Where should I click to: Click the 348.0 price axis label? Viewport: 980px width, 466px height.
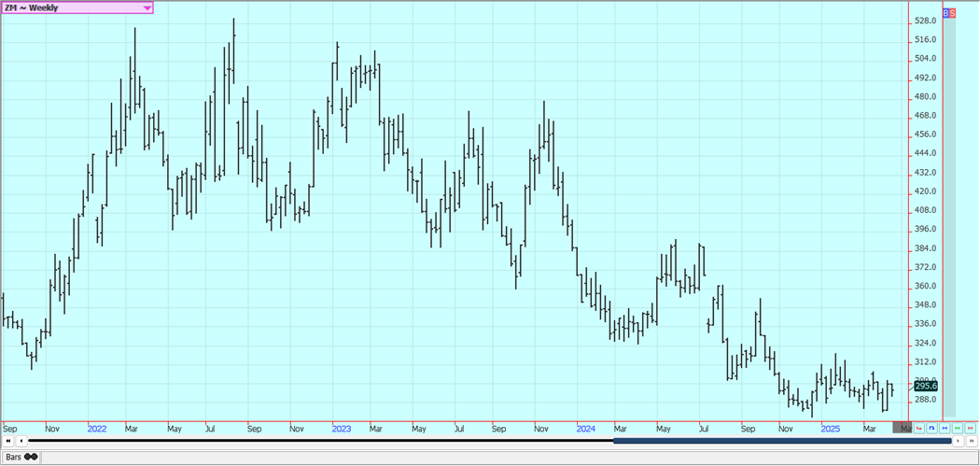coord(926,304)
